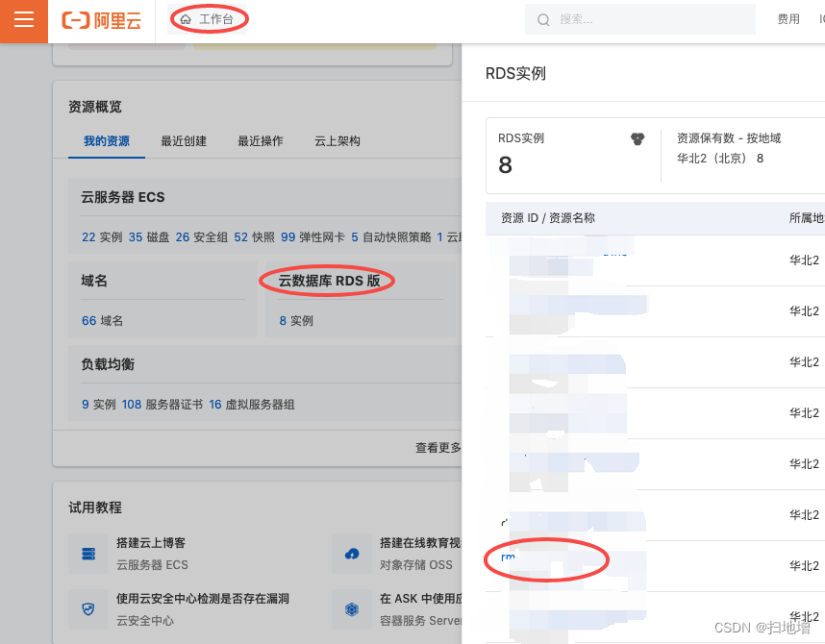Screen dimensions: 825x644
Task: Click the 云服务器 ECS heading
Action: (122, 197)
